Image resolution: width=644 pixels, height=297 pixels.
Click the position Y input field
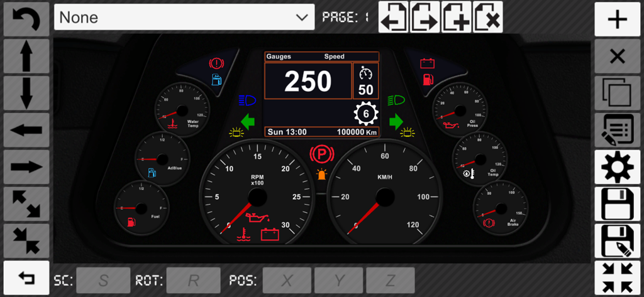click(x=339, y=281)
